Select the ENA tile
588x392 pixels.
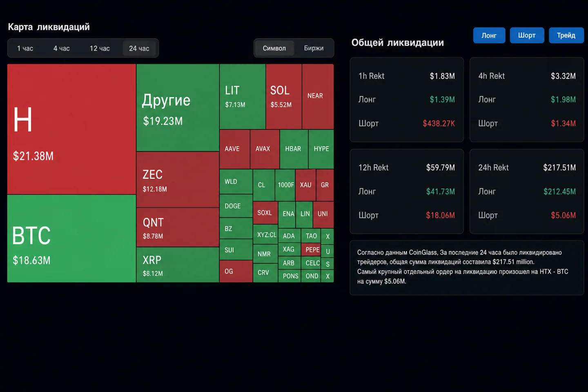coord(287,214)
